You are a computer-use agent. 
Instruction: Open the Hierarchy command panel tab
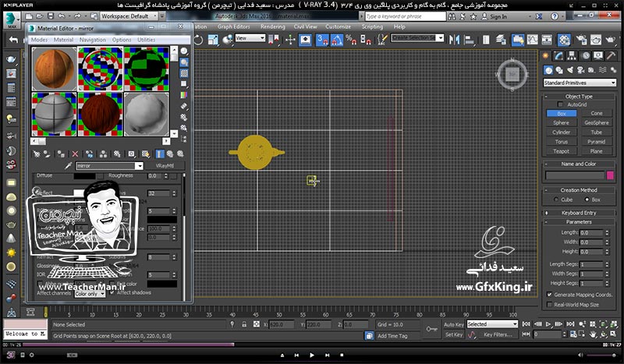click(572, 55)
